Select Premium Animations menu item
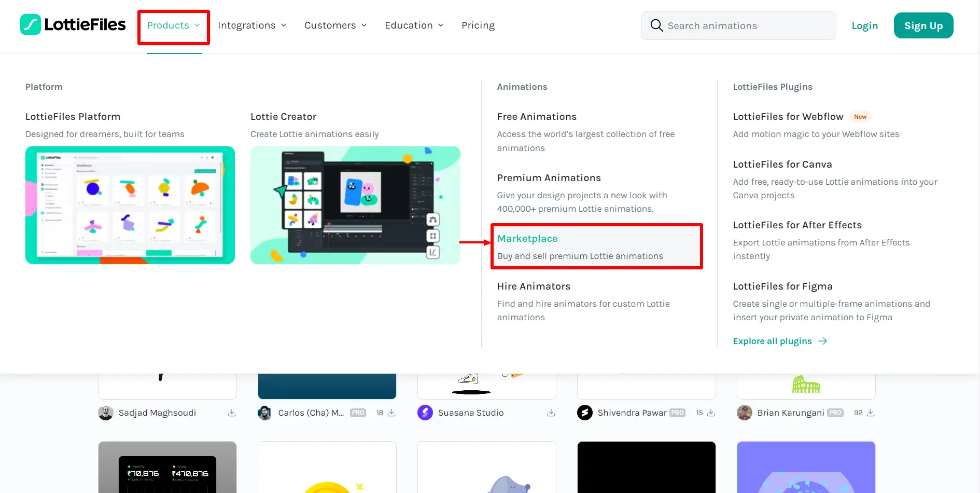The width and height of the screenshot is (980, 493). tap(549, 178)
